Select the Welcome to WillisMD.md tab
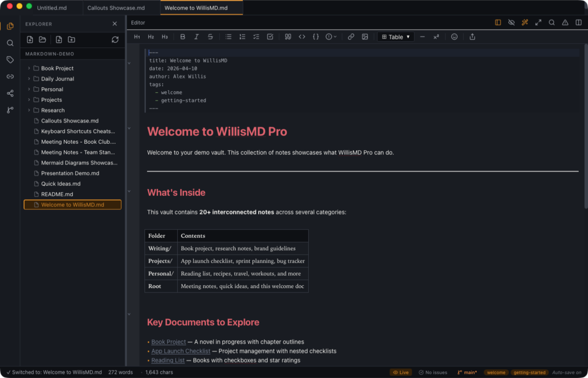 pyautogui.click(x=201, y=8)
